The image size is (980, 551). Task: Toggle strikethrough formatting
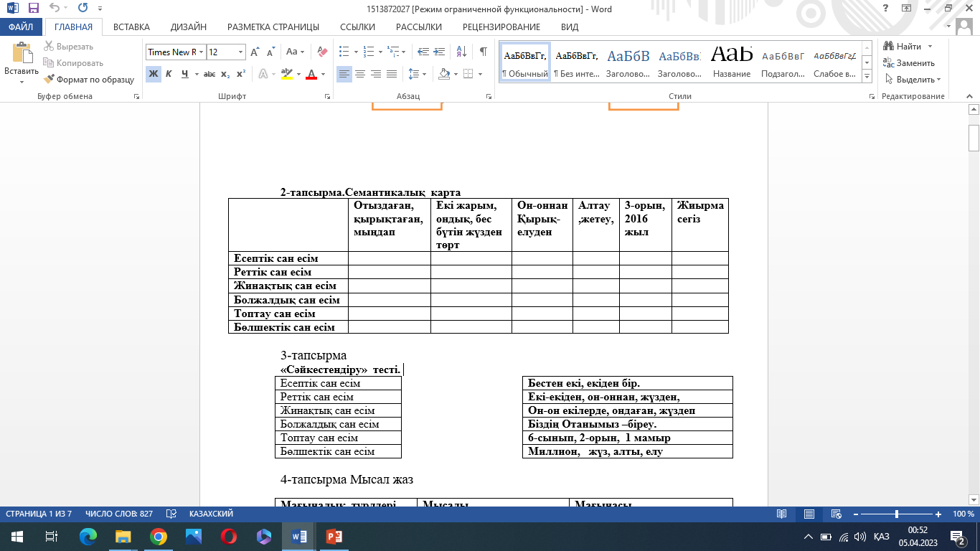[x=209, y=74]
